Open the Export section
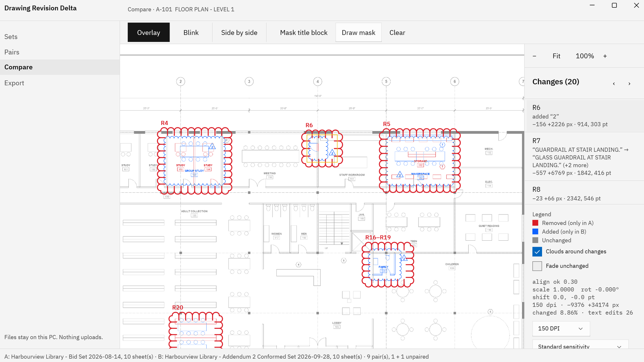 click(60, 83)
